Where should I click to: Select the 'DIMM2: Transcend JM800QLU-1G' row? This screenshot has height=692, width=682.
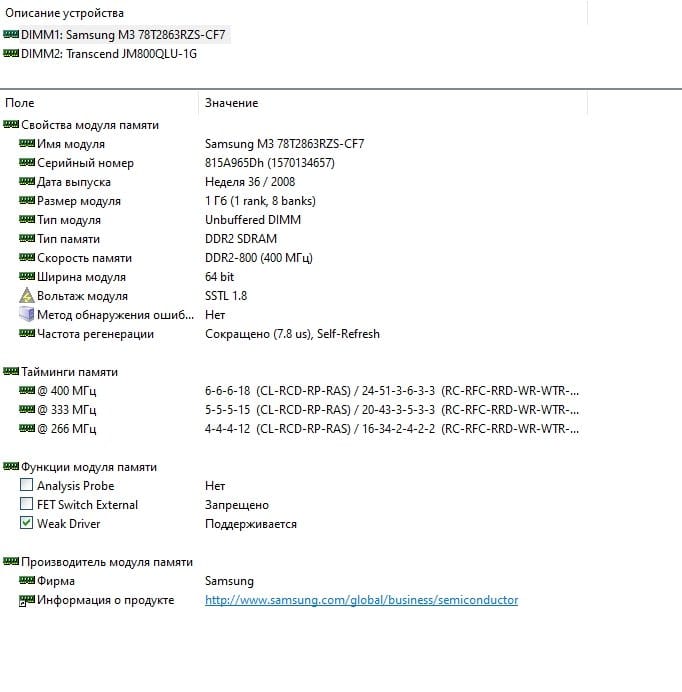(x=101, y=54)
